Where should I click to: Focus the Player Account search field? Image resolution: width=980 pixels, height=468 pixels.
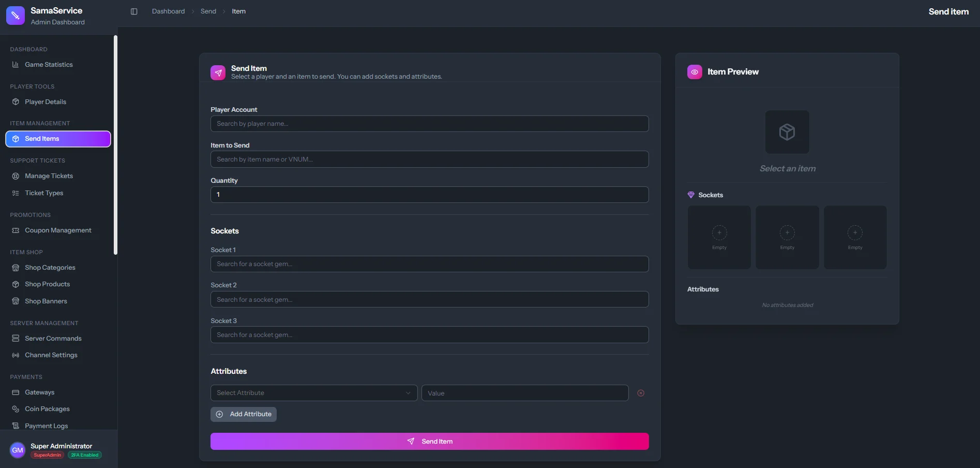430,124
